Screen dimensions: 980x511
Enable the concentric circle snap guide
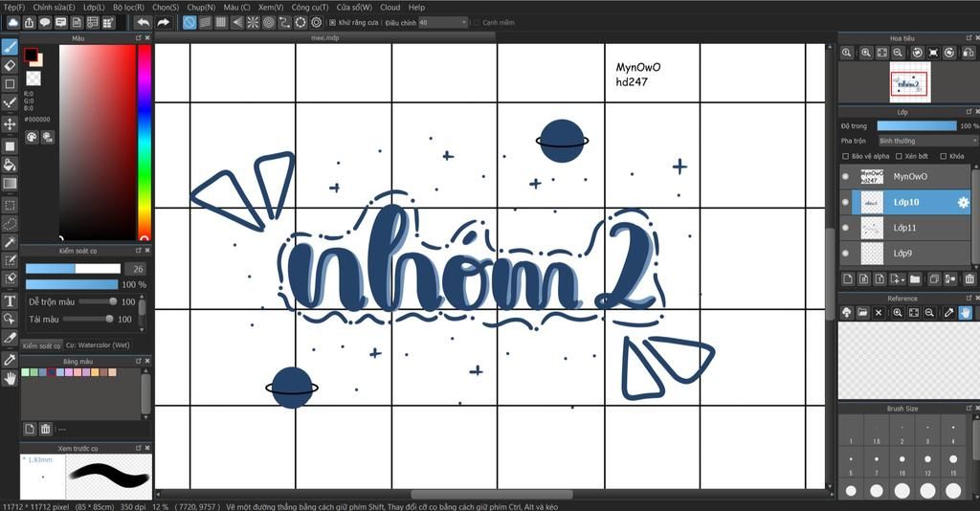pos(269,23)
